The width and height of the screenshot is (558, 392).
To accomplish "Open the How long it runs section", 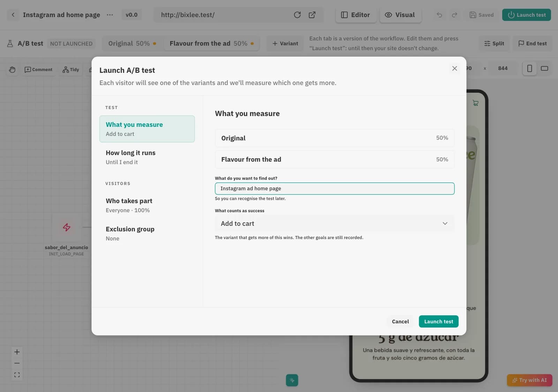I will click(x=147, y=157).
